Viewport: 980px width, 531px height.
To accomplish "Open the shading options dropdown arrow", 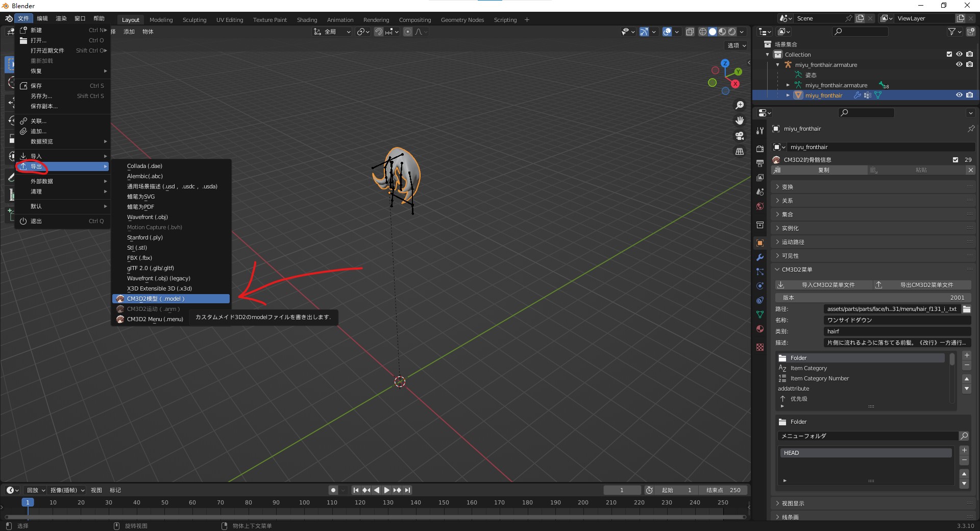I will [x=742, y=32].
